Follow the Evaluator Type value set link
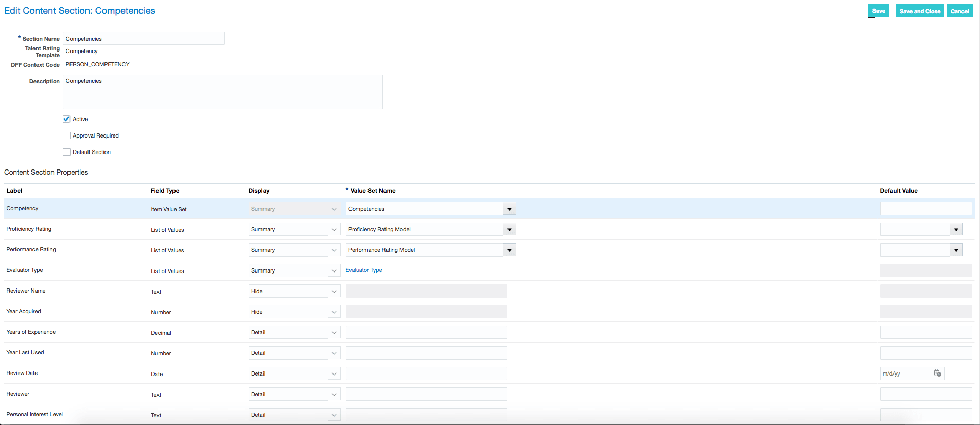 point(364,270)
